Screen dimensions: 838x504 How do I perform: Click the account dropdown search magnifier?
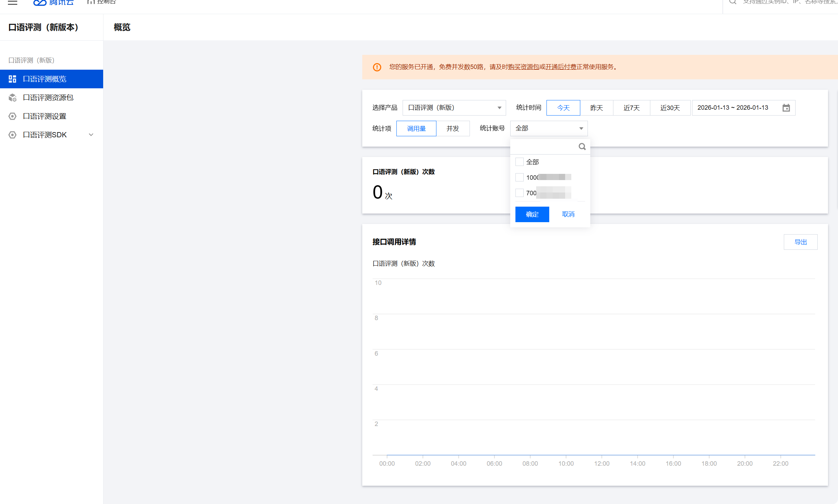(x=582, y=147)
